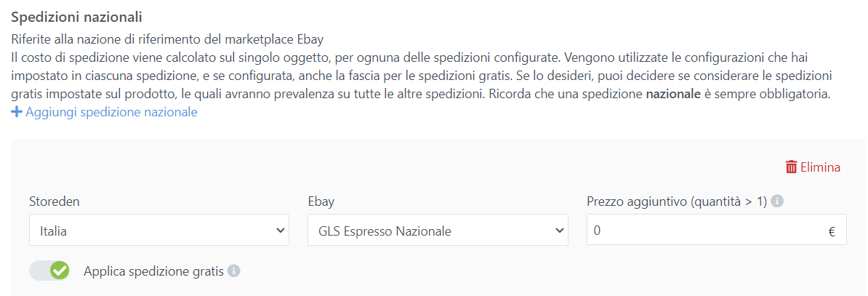Click the euro symbol in the price field
This screenshot has width=868, height=296.
(x=832, y=233)
